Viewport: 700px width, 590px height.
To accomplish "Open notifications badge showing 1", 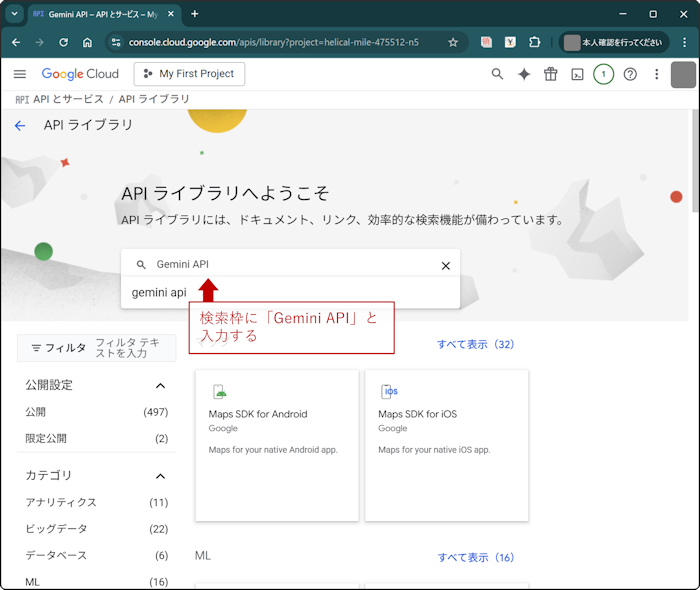I will (603, 74).
